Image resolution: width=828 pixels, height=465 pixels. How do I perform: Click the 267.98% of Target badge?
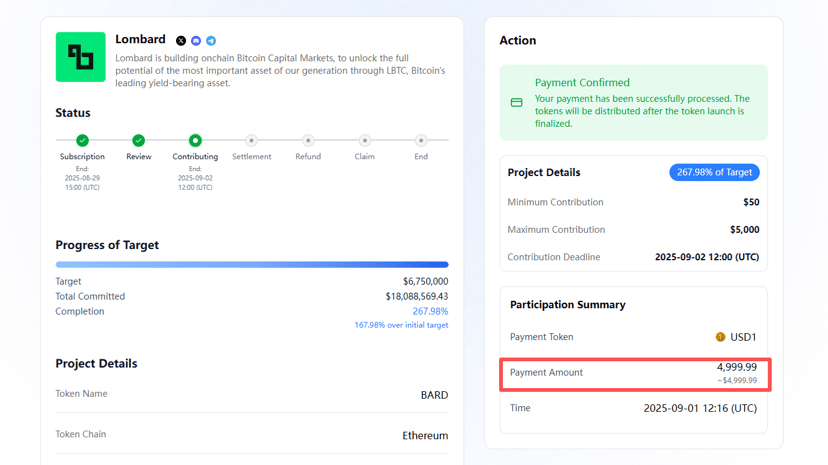714,172
